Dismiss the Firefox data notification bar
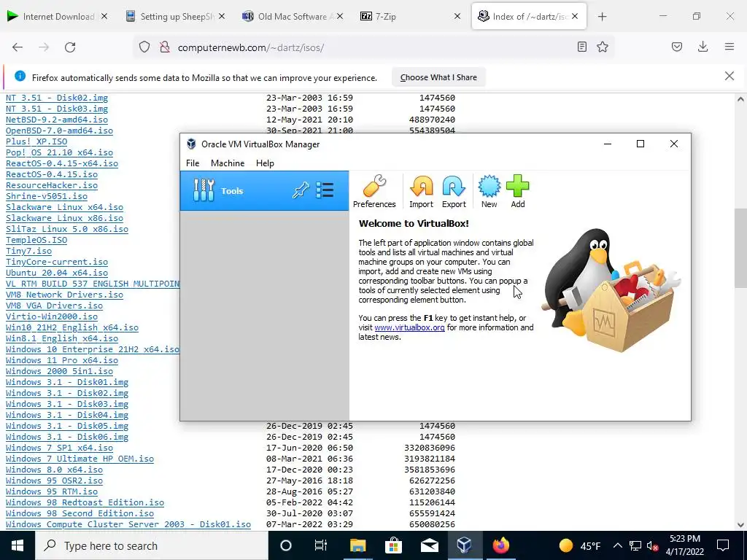The height and width of the screenshot is (560, 747). 729,76
